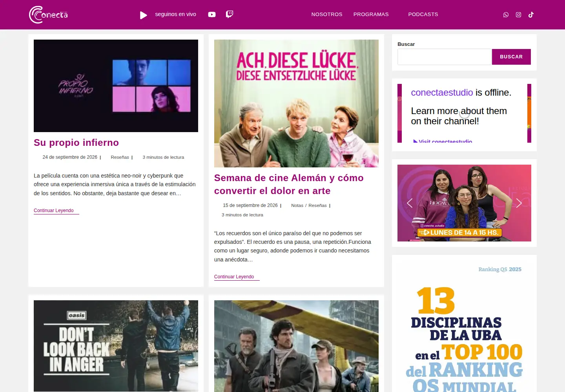Open the 'Su propio infierno' article title
The height and width of the screenshot is (392, 565).
[76, 143]
